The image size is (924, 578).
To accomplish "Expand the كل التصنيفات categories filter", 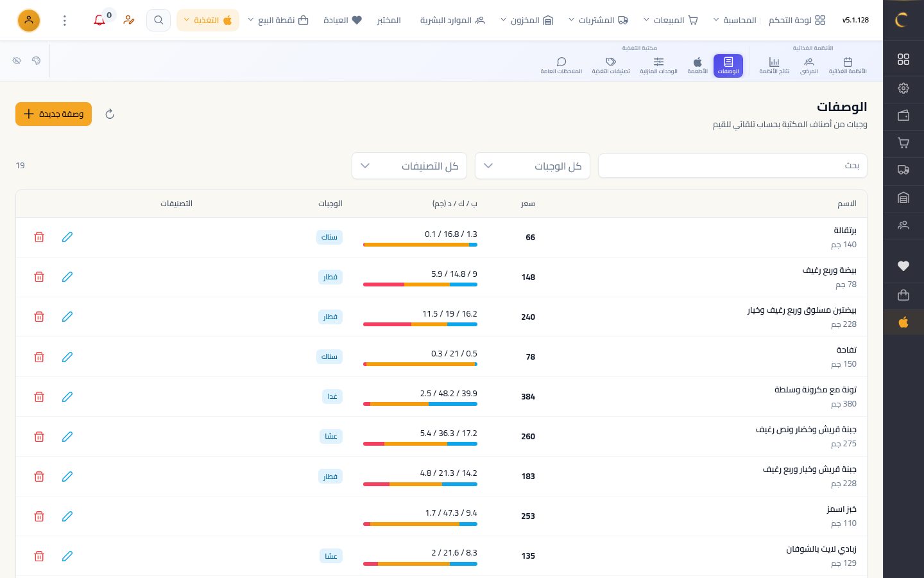I will pos(409,166).
